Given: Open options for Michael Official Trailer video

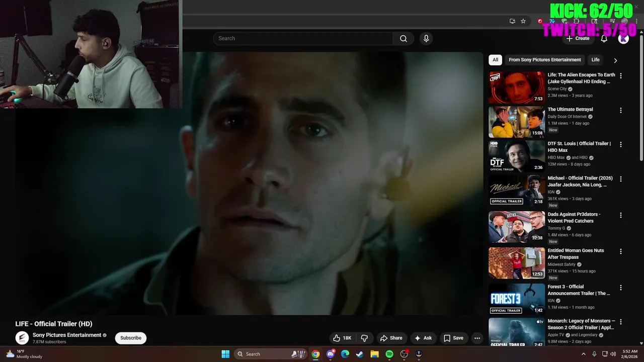Looking at the screenshot, I should tap(621, 179).
